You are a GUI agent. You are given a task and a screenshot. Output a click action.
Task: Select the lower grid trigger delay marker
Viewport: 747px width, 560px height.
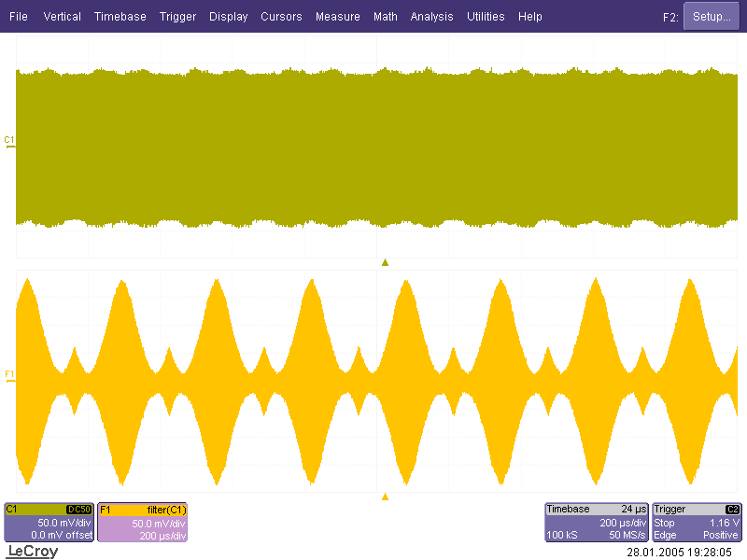pos(385,497)
